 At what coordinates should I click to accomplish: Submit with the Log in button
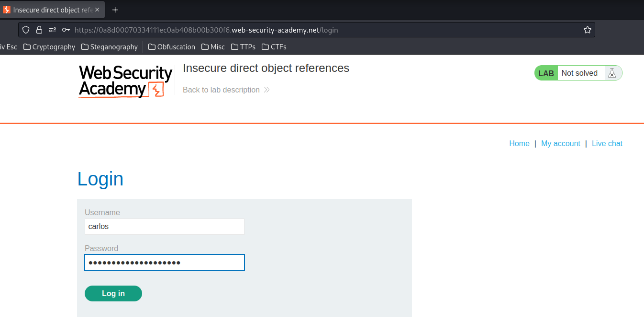point(113,293)
